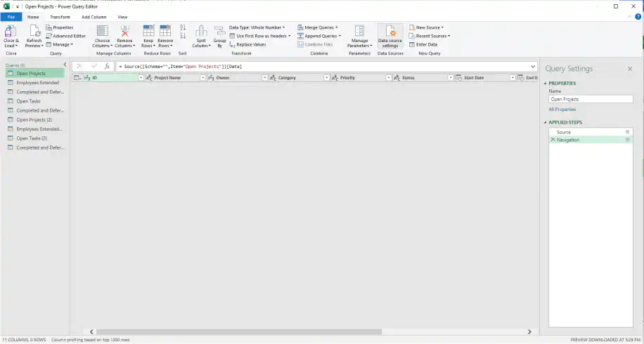Open the New Source dropdown
The height and width of the screenshot is (344, 644).
pyautogui.click(x=426, y=27)
